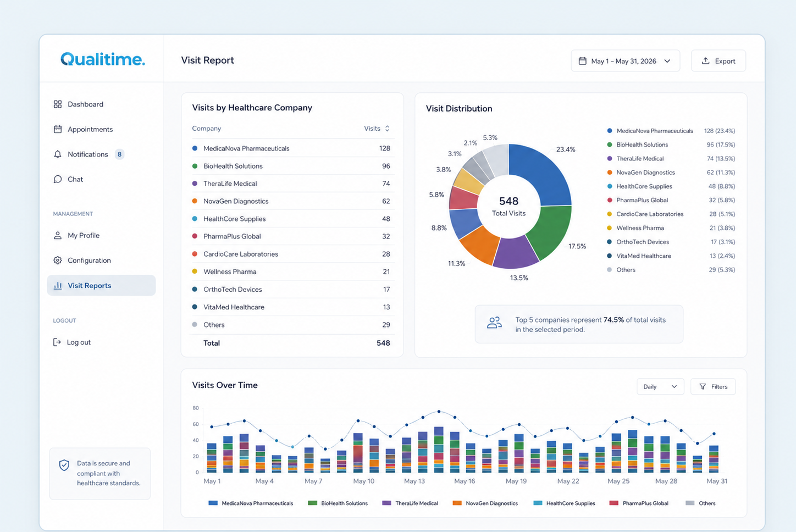
Task: Click the Log out arrow icon
Action: coord(57,342)
